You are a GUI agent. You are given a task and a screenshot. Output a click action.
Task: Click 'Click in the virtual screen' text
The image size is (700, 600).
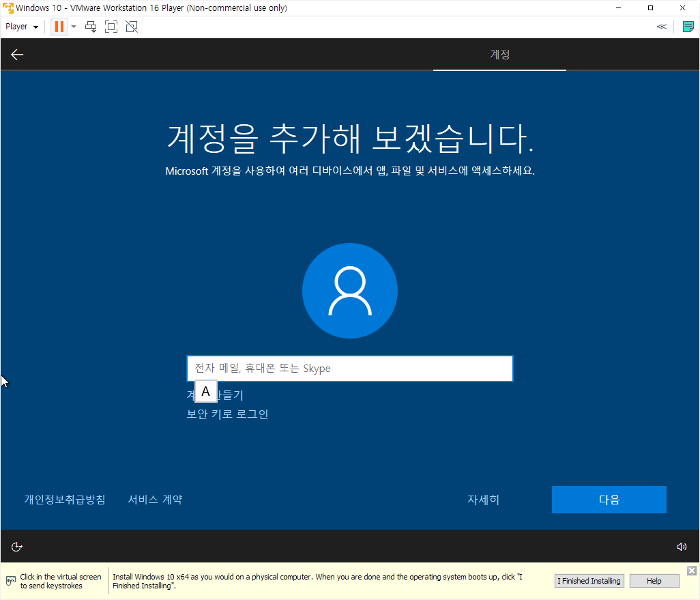pos(60,582)
